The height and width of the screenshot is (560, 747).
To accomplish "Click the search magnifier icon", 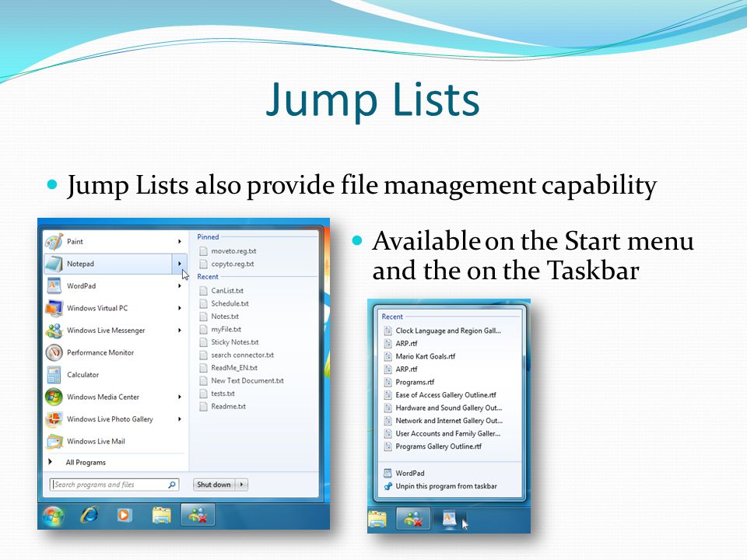I will [x=172, y=485].
